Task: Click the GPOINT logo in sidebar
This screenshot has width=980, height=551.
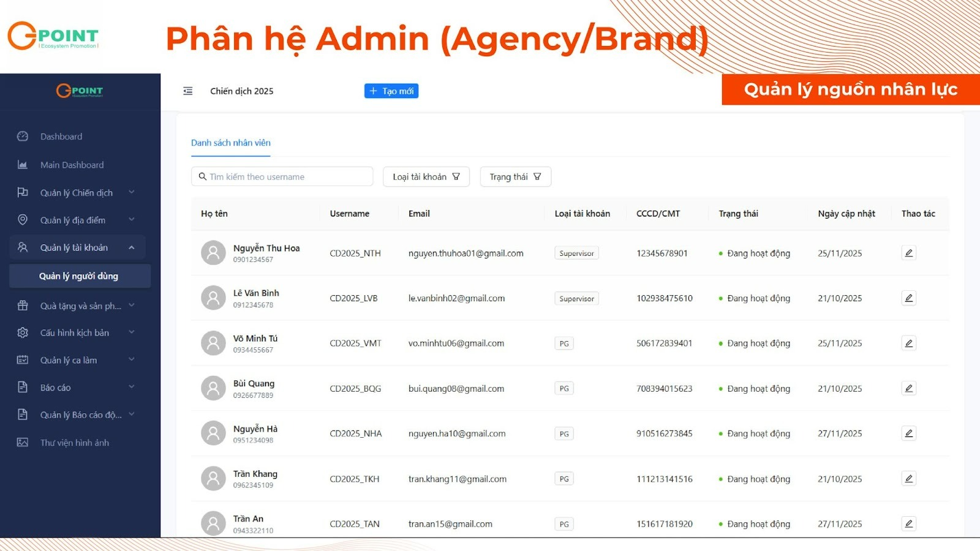Action: [x=80, y=91]
